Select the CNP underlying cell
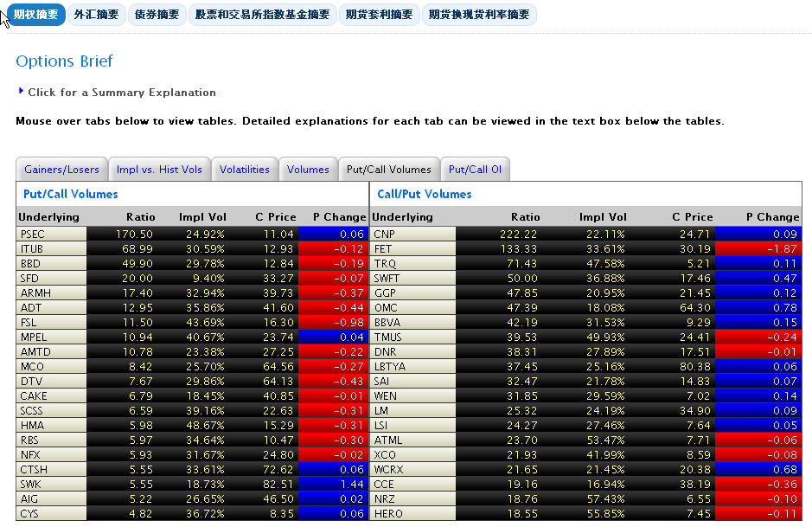 coord(412,235)
